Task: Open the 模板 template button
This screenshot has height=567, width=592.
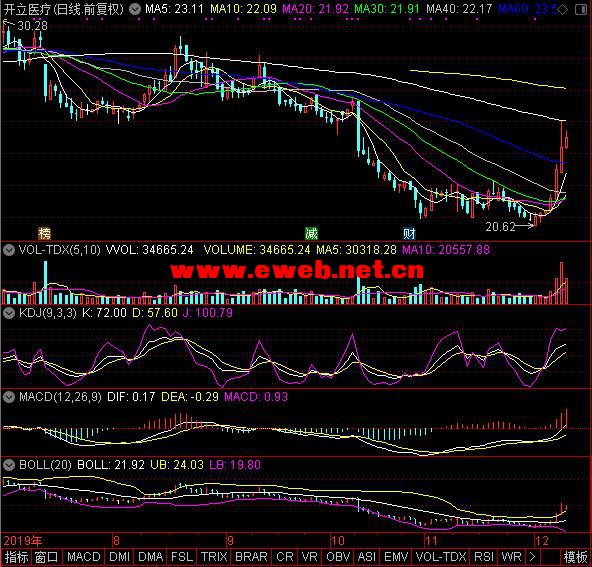Action: [x=575, y=557]
